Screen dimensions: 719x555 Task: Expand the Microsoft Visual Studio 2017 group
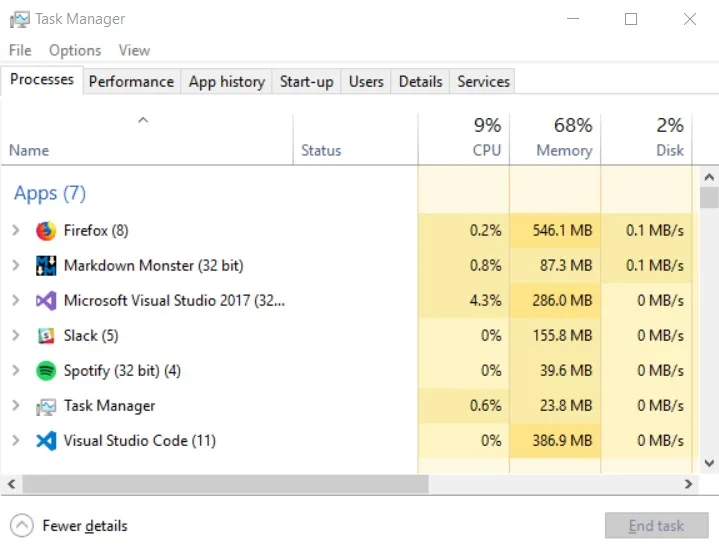pos(16,300)
